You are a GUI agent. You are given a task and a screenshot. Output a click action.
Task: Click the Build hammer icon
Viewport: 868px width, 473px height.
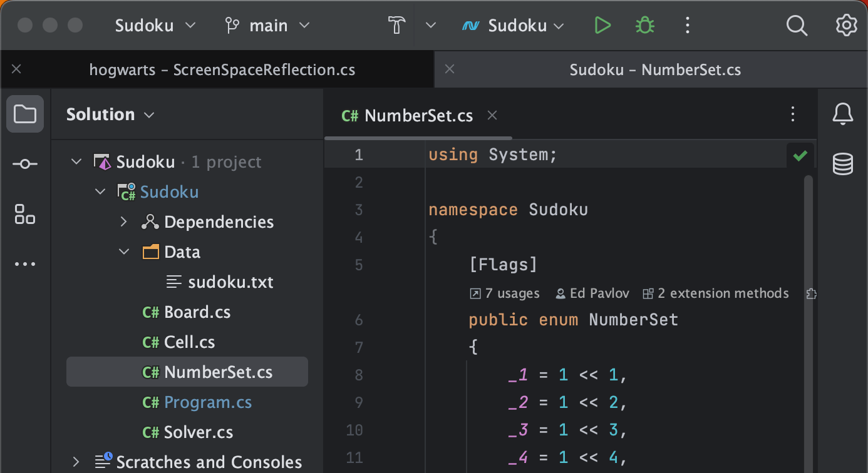pyautogui.click(x=397, y=26)
